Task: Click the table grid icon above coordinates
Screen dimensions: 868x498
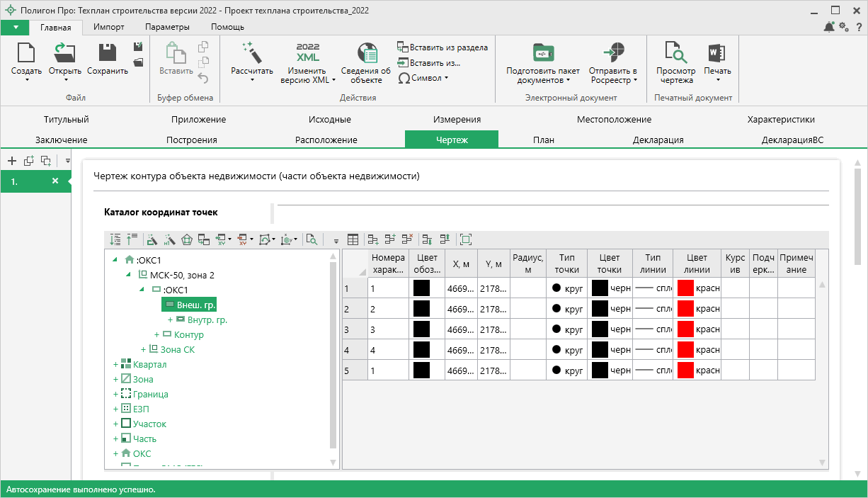Action: [x=353, y=239]
